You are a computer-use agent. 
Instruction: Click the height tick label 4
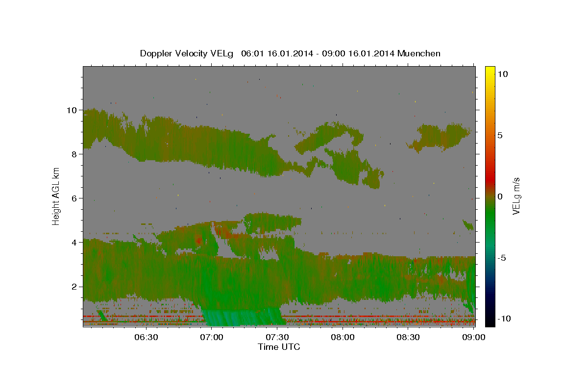click(x=74, y=243)
